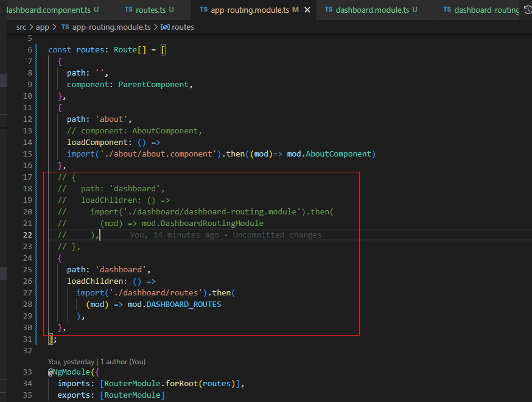Click the timeline history icon at top right

[x=527, y=10]
